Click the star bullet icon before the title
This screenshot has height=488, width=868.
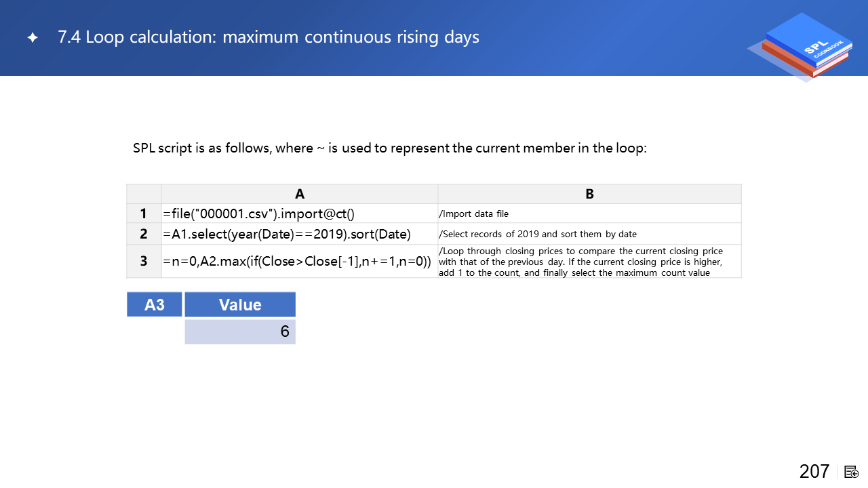pos(32,38)
